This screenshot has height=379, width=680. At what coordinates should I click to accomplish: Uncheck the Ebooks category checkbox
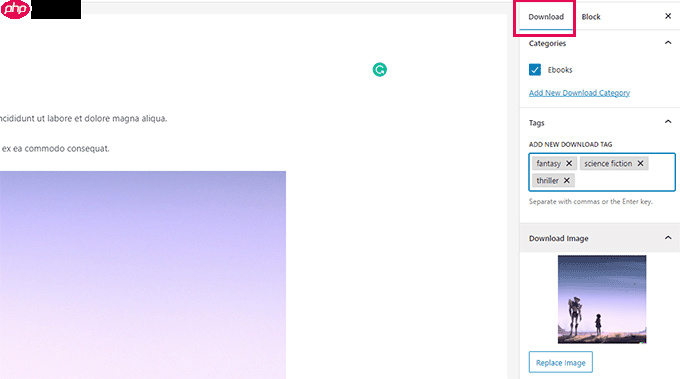coord(535,70)
